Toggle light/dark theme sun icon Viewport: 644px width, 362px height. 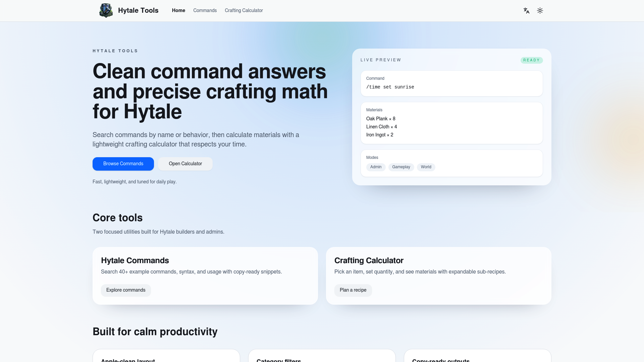tap(540, 11)
